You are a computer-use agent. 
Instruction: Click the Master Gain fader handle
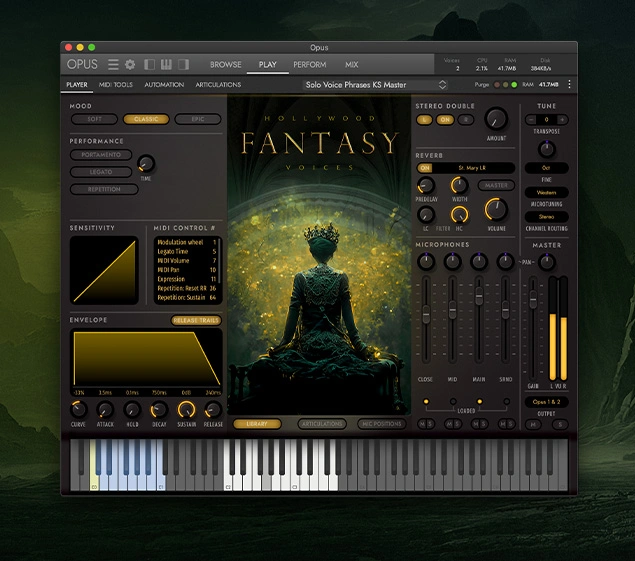(x=533, y=299)
